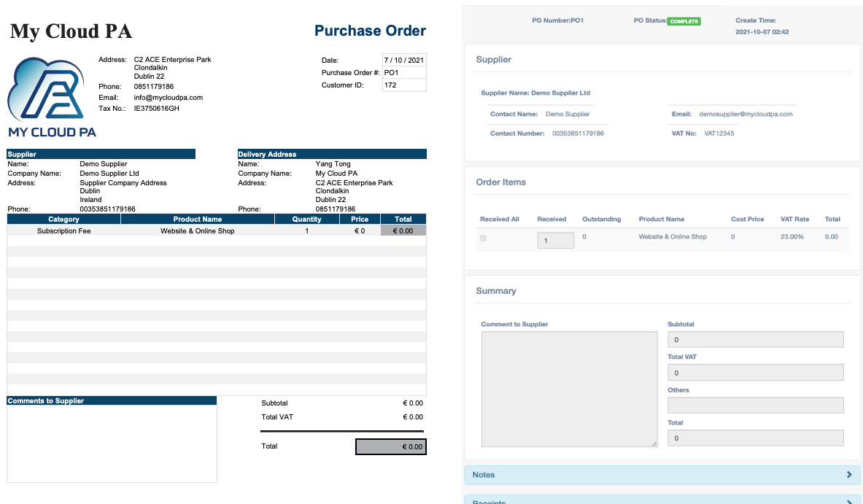Select the Subtotal field in Summary
The image size is (863, 504).
click(755, 339)
